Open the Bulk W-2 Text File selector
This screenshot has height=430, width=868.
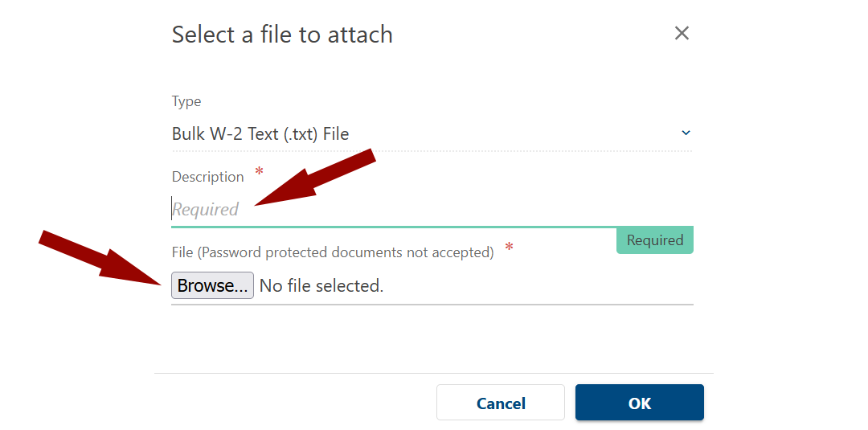[x=402, y=133]
